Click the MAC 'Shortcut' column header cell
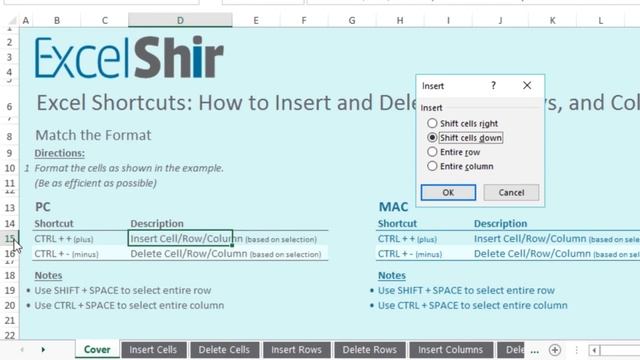This screenshot has width=640, height=360. pyautogui.click(x=397, y=224)
